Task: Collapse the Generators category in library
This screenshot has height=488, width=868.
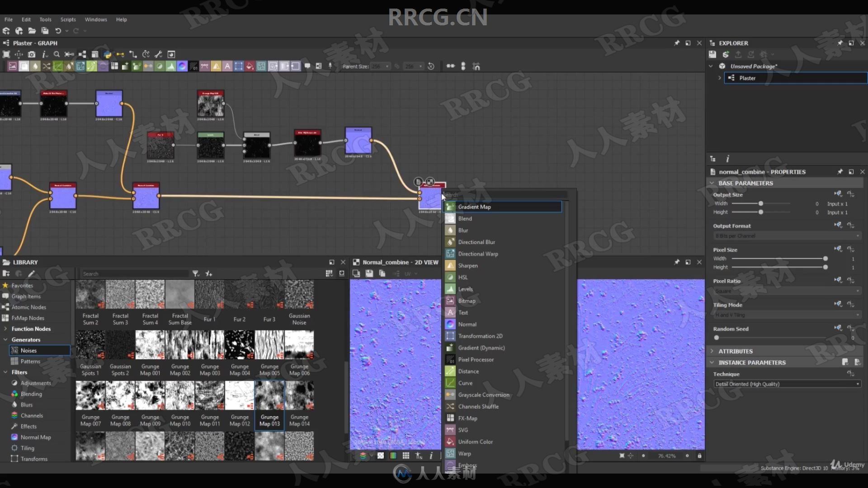Action: tap(5, 340)
